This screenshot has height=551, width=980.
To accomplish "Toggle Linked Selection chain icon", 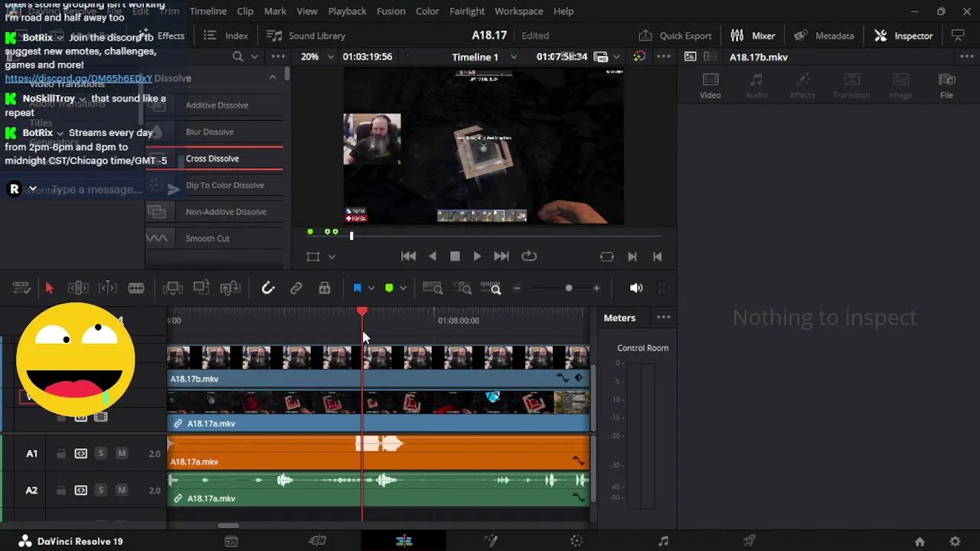I will (x=296, y=288).
